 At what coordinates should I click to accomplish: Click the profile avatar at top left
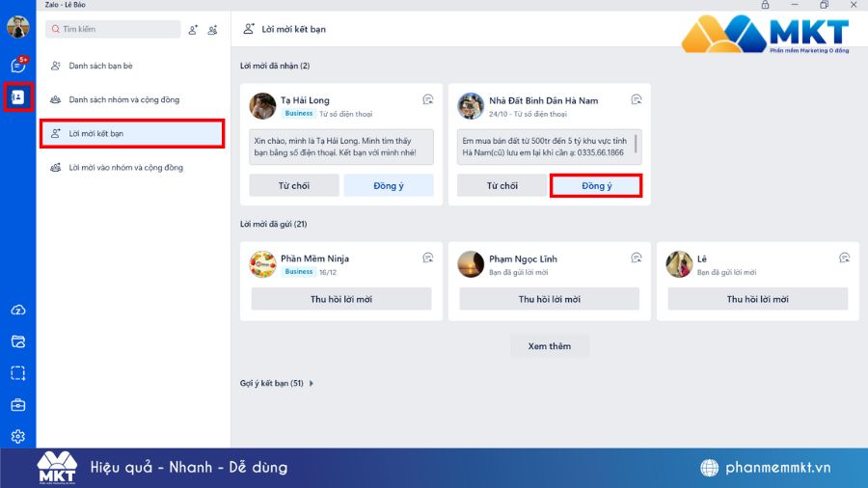click(x=17, y=27)
